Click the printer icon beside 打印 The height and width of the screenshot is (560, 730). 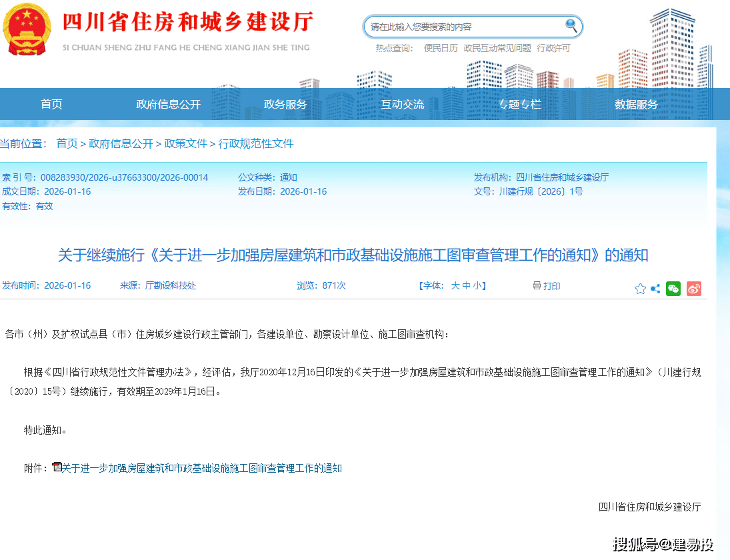click(x=536, y=285)
